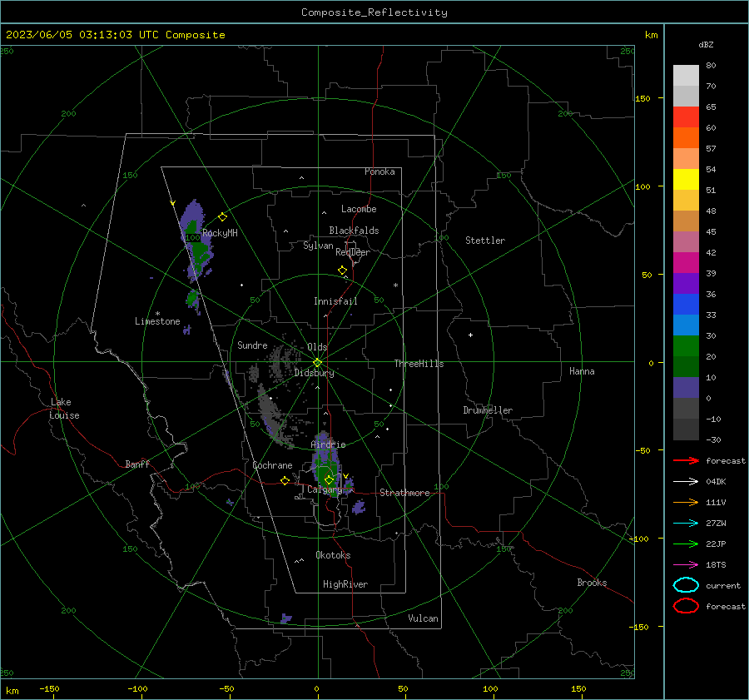
Task: Click the Hanna city label
Action: [x=582, y=371]
